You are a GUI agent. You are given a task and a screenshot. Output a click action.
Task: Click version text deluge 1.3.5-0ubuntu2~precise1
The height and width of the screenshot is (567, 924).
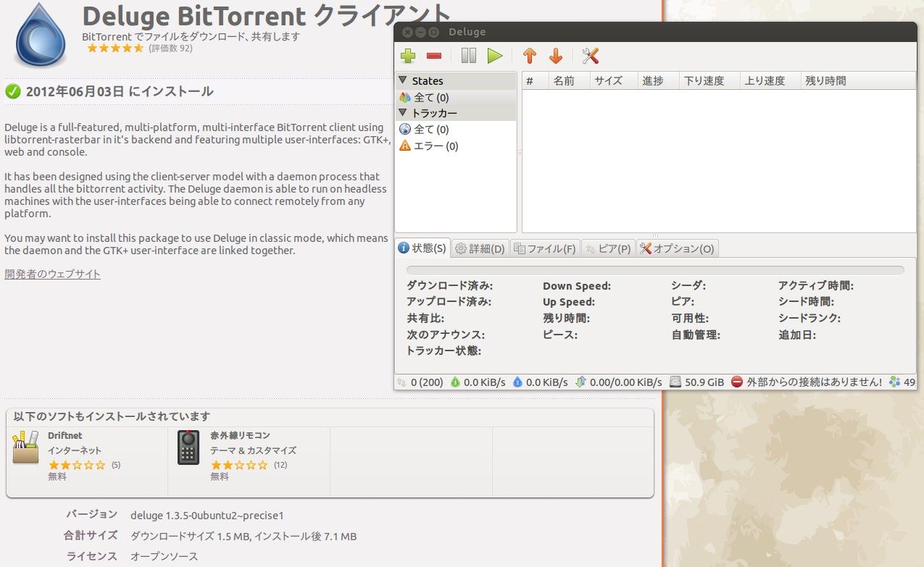pyautogui.click(x=207, y=516)
